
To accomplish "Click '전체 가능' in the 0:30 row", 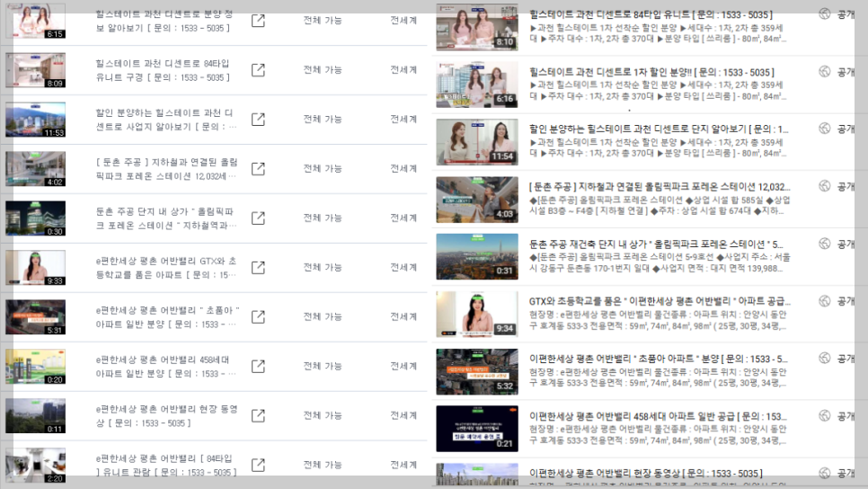I will (323, 218).
